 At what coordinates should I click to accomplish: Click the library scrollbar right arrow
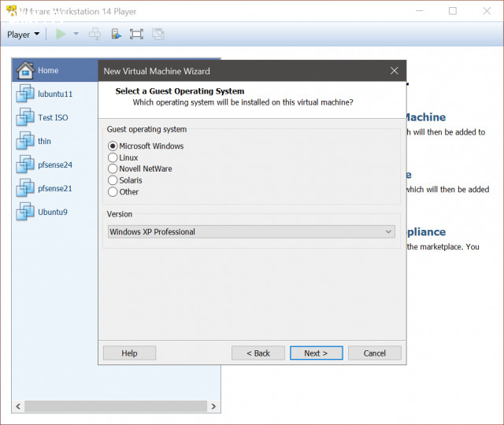tap(213, 406)
